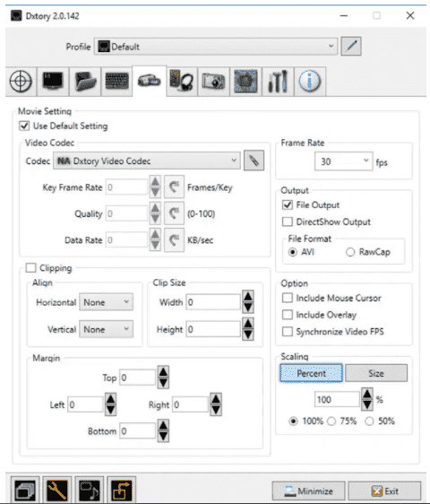Enable Include Mouse Cursor option
Image resolution: width=430 pixels, height=504 pixels.
click(288, 298)
